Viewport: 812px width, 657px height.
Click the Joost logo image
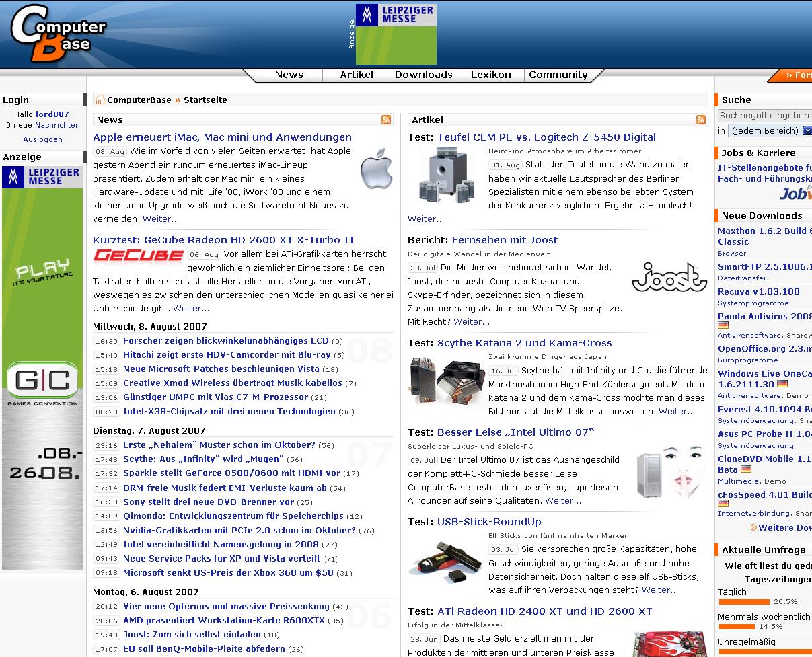coord(669,276)
